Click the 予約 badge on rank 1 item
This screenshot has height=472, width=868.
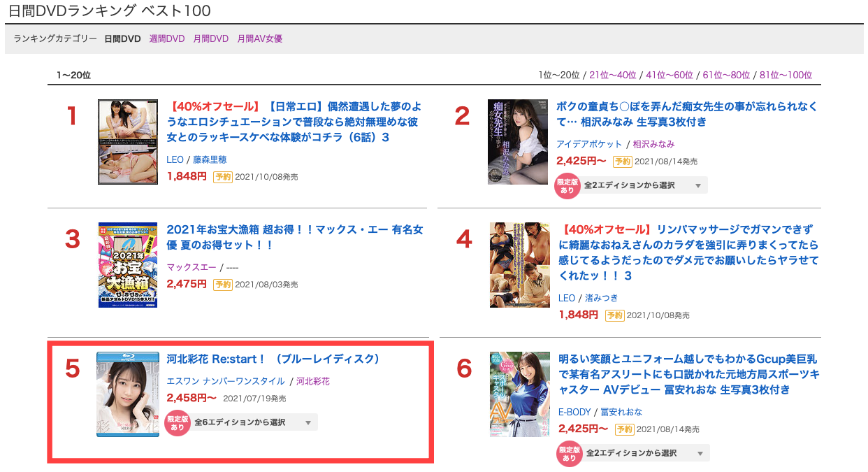(x=222, y=177)
